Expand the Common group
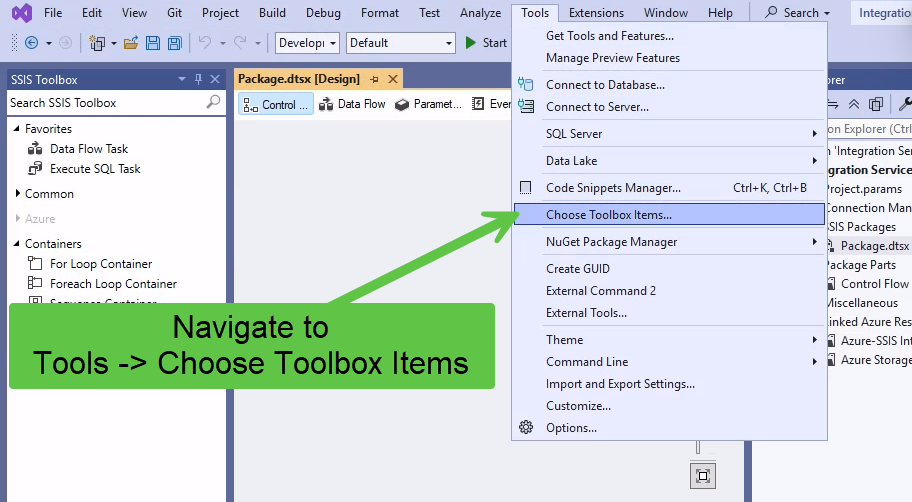Image resolution: width=912 pixels, height=502 pixels. pos(17,193)
